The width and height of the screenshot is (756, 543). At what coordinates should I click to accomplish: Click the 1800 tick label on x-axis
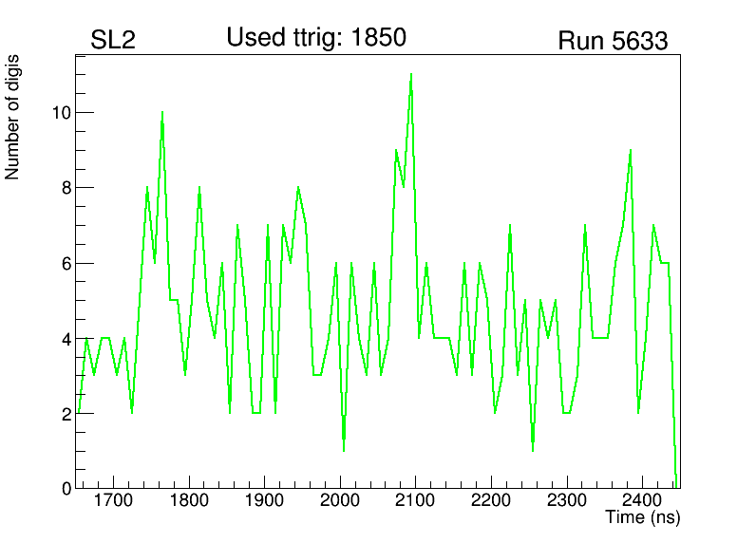(x=189, y=500)
